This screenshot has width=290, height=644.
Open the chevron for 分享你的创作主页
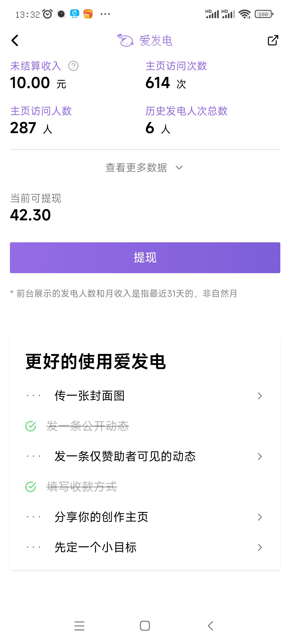260,517
